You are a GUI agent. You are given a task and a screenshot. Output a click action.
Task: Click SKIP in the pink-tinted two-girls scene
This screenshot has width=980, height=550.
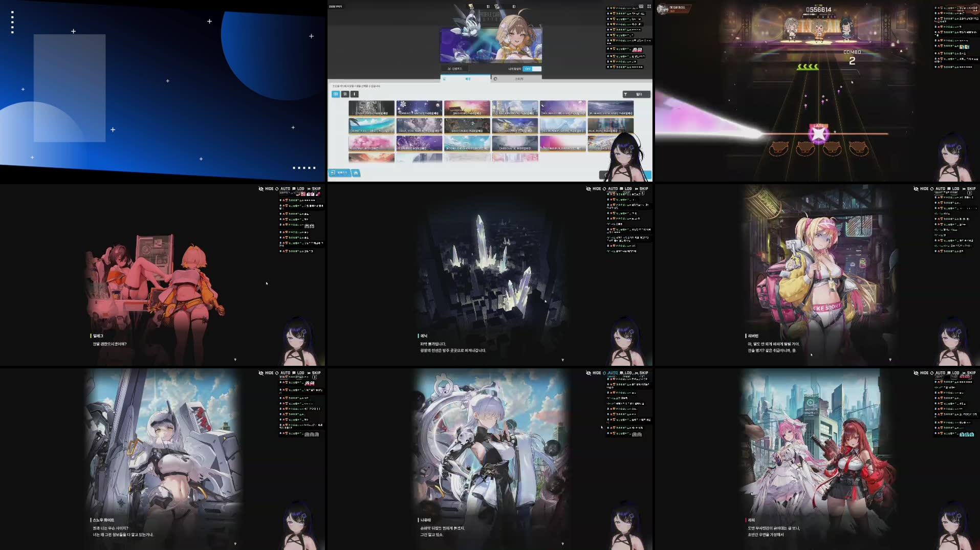(x=314, y=189)
